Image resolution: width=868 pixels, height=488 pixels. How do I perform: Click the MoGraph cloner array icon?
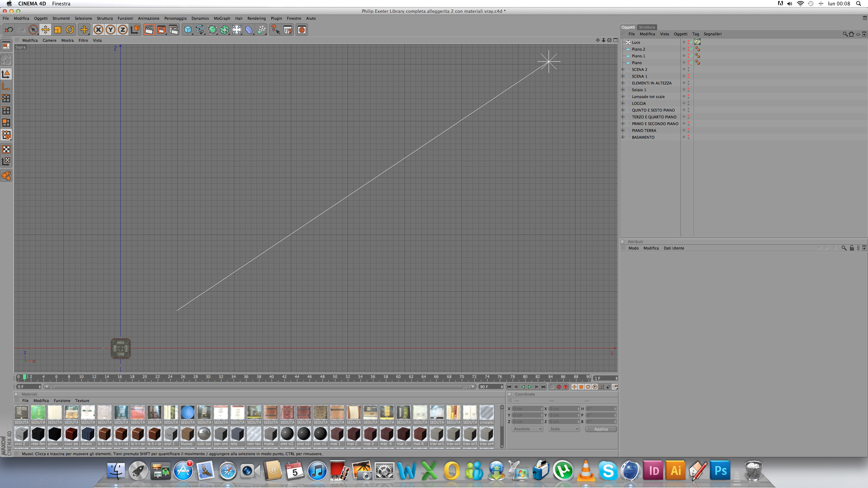224,30
